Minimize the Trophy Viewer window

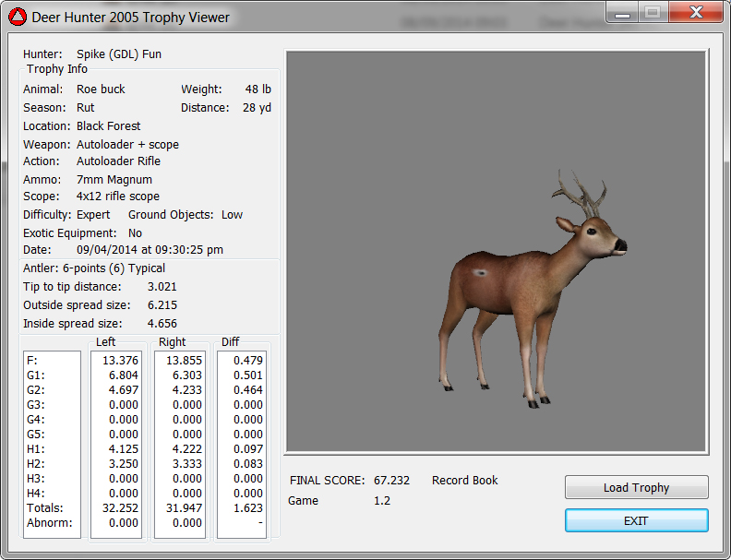click(x=623, y=12)
